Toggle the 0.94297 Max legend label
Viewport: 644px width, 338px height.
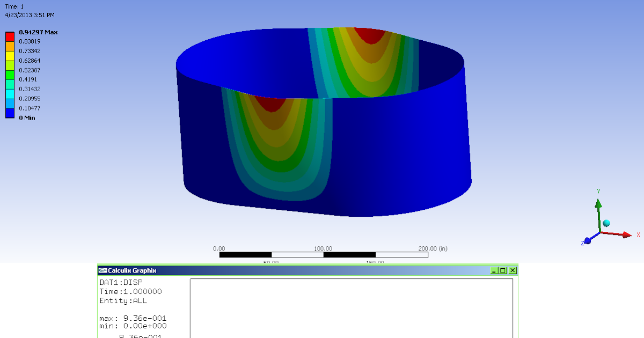(x=38, y=32)
